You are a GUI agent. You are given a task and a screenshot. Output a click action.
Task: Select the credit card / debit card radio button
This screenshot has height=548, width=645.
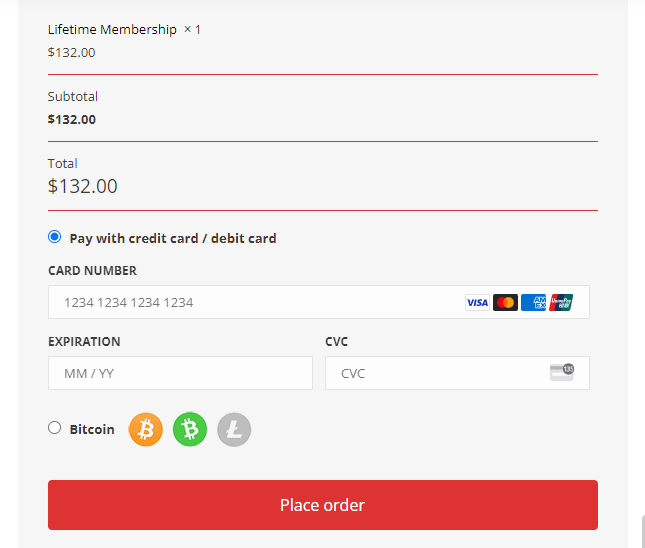[x=55, y=237]
